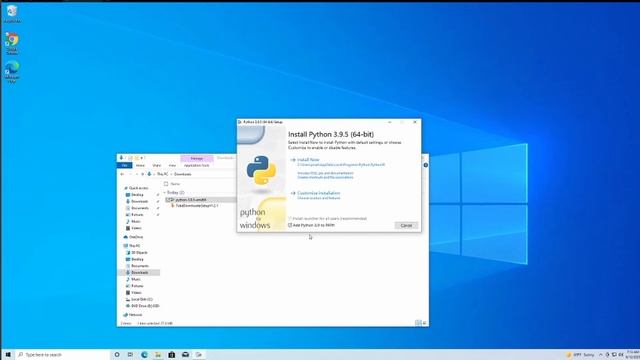The image size is (640, 360).
Task: Open Videos under Quick access
Action: coord(136,228)
